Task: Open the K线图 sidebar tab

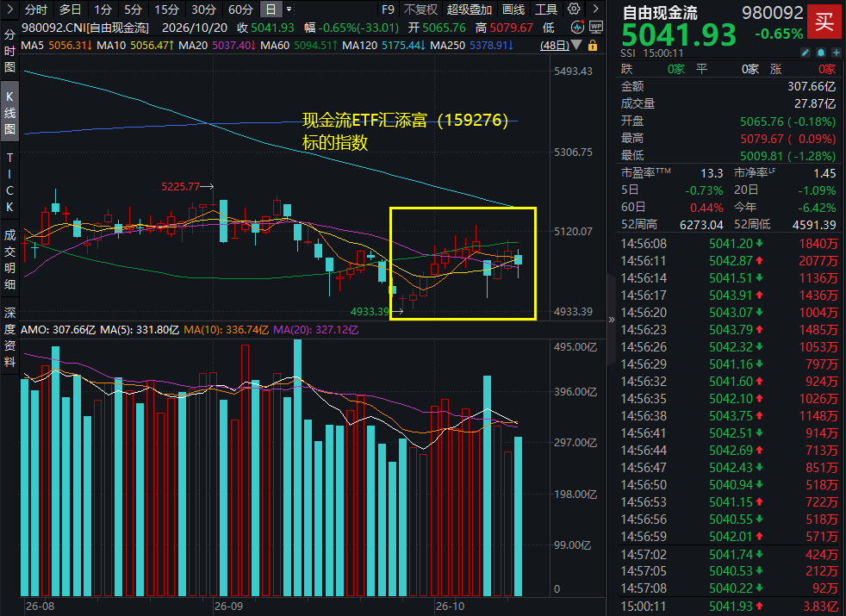Action: (9, 112)
